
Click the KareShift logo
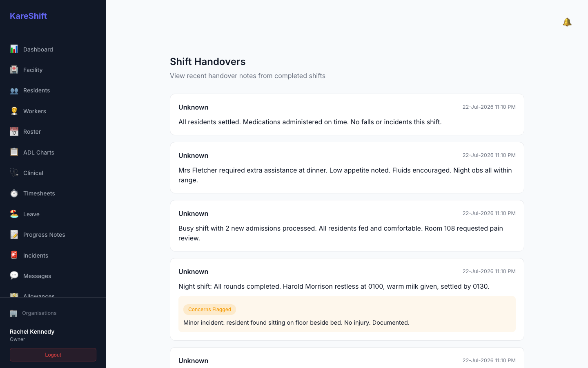point(28,16)
